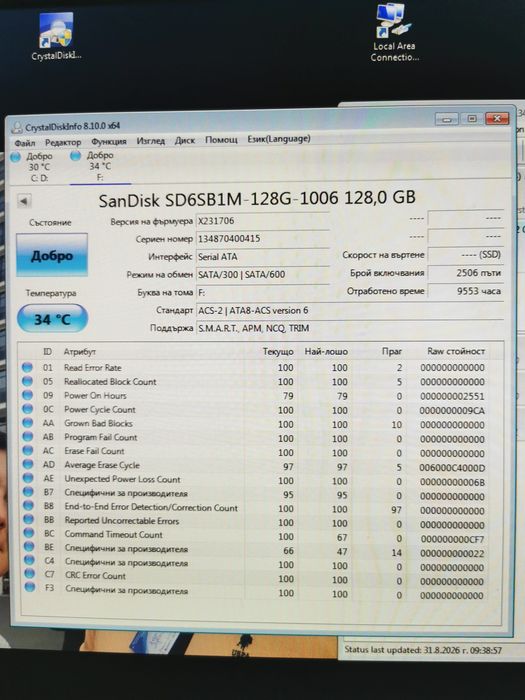Click 'Status last updated' text in background window
This screenshot has height=700, width=525.
(423, 650)
